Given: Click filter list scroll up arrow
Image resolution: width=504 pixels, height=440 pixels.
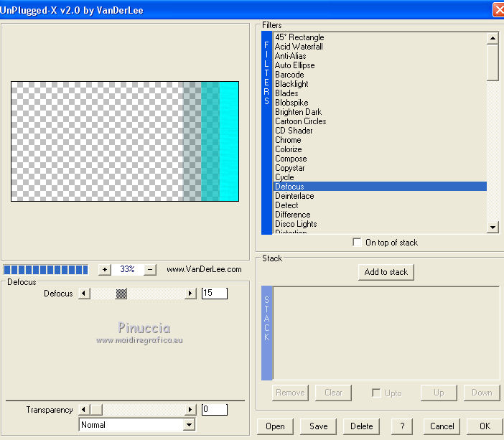Looking at the screenshot, I should pyautogui.click(x=493, y=38).
